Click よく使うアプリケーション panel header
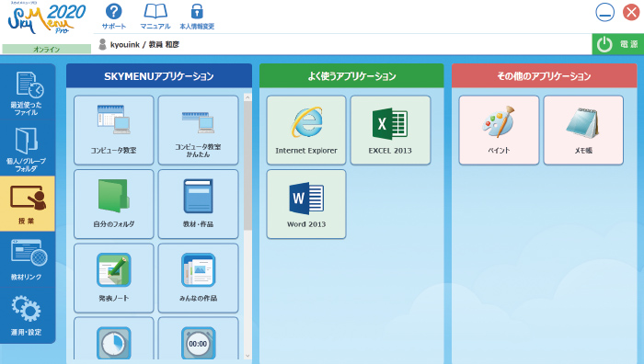644x364 pixels. (x=351, y=76)
